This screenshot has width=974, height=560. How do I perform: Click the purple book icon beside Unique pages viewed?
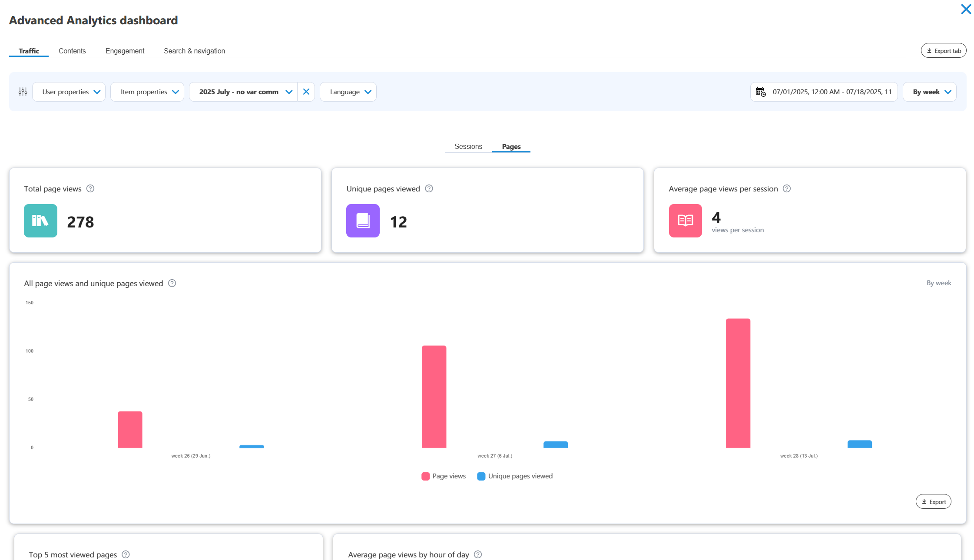363,221
